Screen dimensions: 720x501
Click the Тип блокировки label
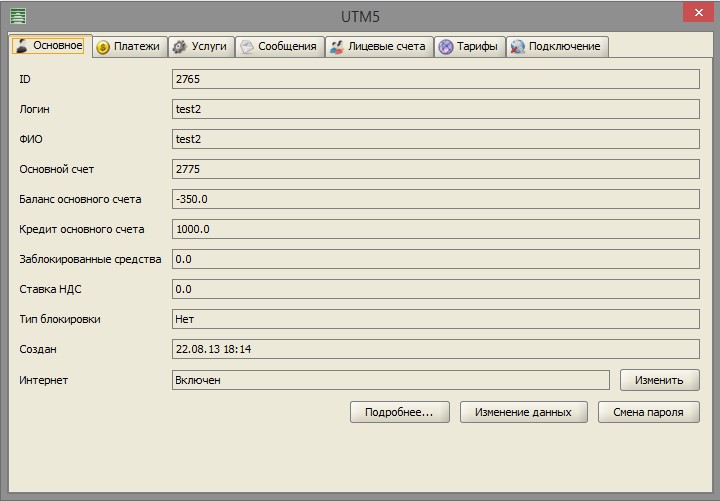click(60, 319)
